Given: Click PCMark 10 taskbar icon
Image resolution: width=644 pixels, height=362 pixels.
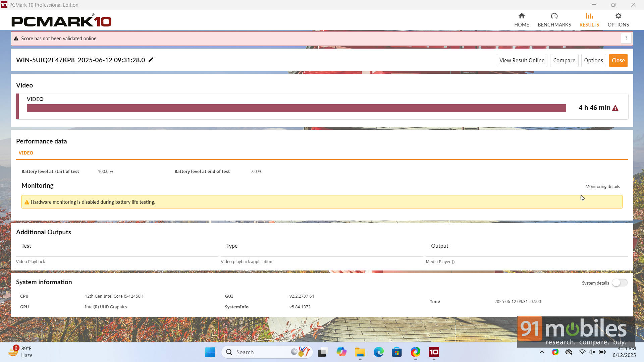Looking at the screenshot, I should click(434, 352).
